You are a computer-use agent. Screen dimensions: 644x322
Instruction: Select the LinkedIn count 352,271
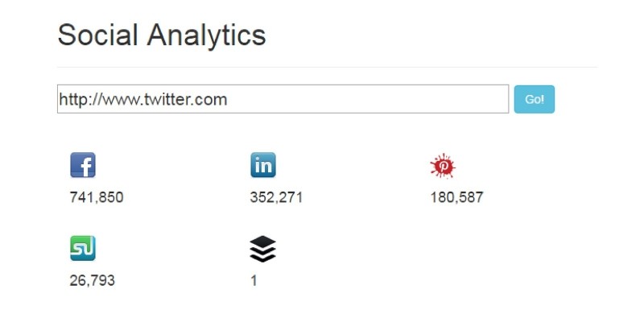(276, 197)
